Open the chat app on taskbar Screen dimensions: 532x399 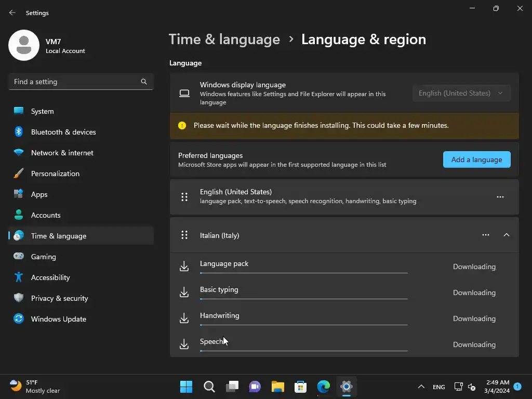[x=255, y=387]
